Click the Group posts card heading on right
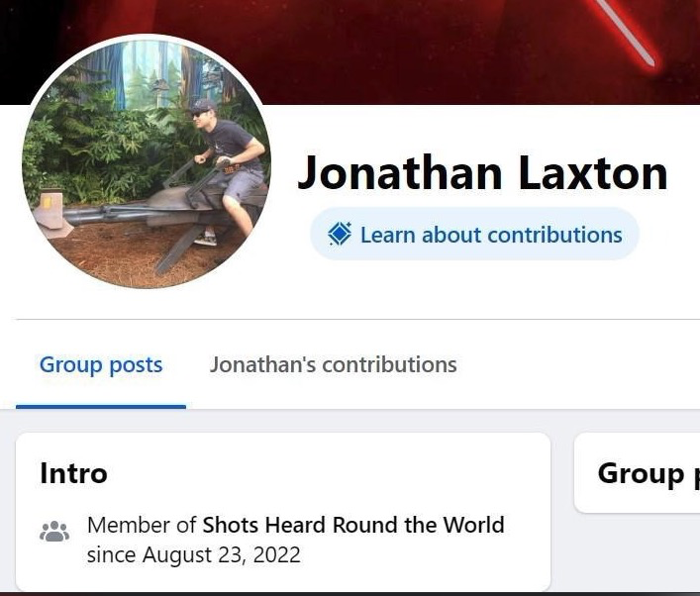 (648, 473)
